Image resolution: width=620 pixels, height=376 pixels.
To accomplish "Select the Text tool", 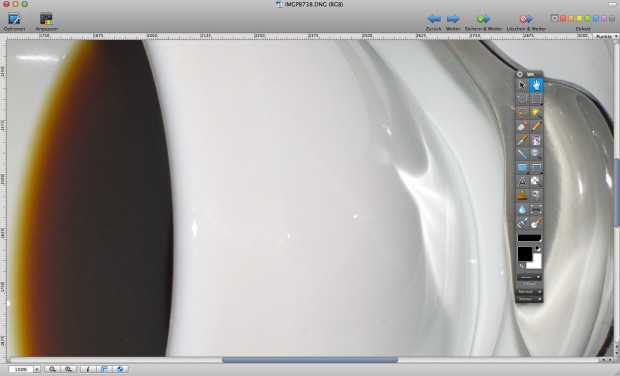I will 522,181.
